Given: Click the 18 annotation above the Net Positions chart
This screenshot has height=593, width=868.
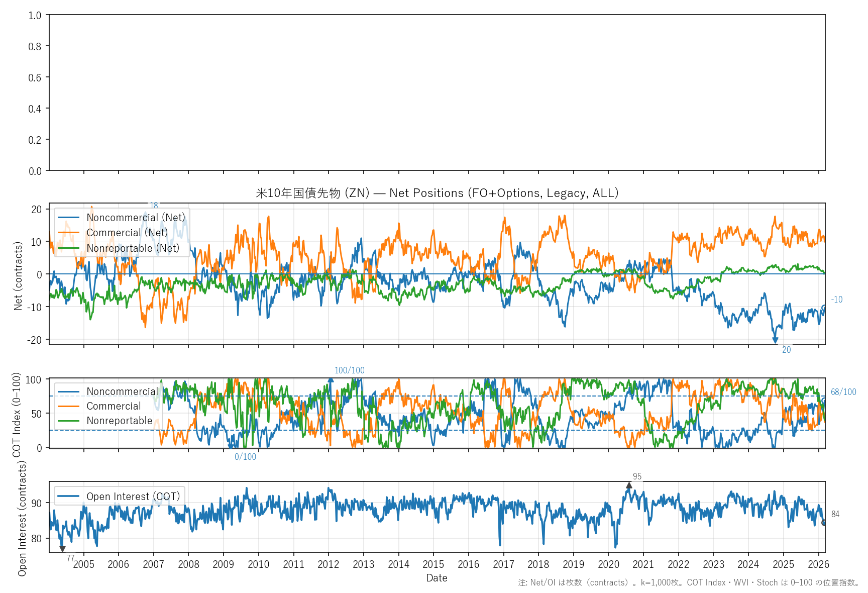Looking at the screenshot, I should pos(154,205).
